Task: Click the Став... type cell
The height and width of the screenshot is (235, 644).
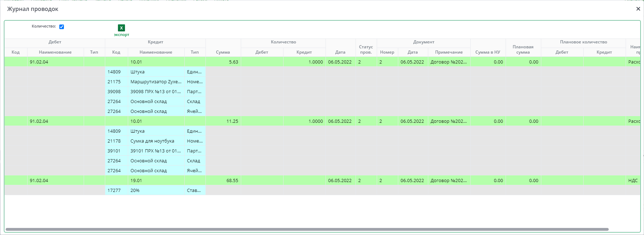Action: coord(195,190)
